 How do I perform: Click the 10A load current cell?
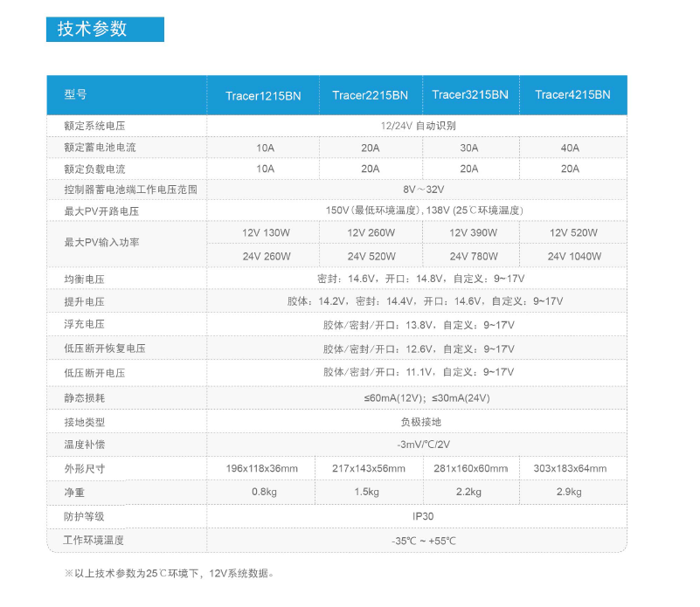click(265, 169)
